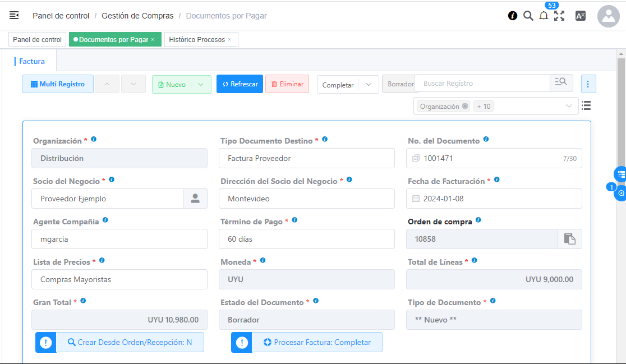Open advanced search icon beside Buscar Registro
This screenshot has height=364, width=626.
(x=561, y=83)
